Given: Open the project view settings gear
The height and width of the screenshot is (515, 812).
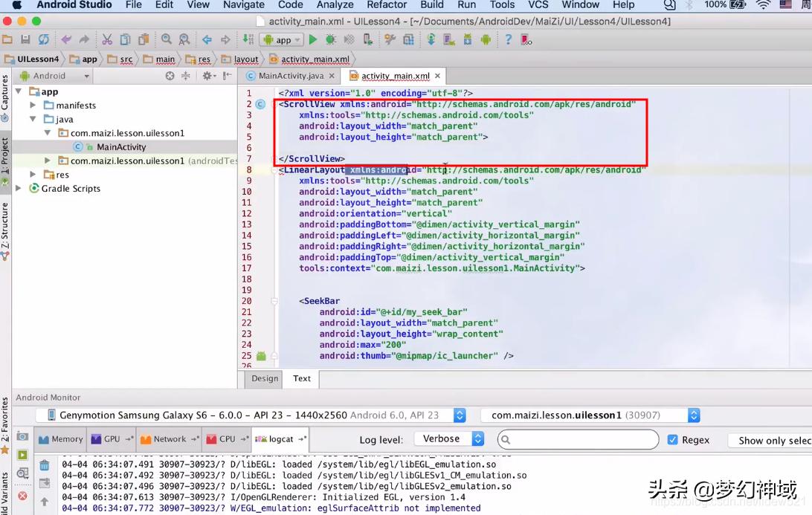Looking at the screenshot, I should 207,76.
